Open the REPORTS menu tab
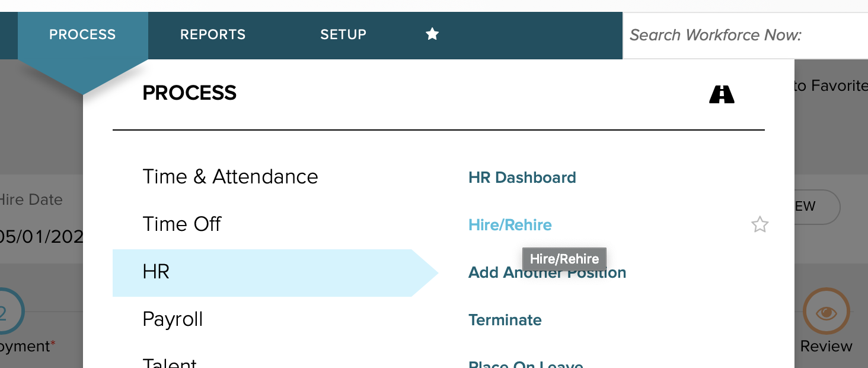This screenshot has width=868, height=368. tap(213, 34)
